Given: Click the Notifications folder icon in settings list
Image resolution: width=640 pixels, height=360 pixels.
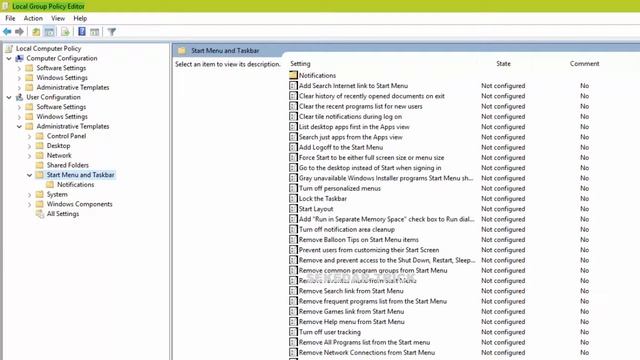Looking at the screenshot, I should pyautogui.click(x=293, y=75).
